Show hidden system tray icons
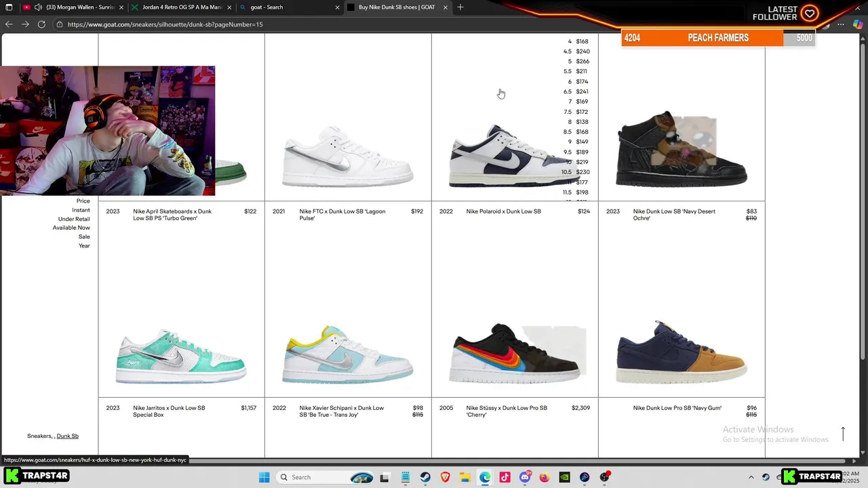The image size is (868, 488). [x=751, y=477]
